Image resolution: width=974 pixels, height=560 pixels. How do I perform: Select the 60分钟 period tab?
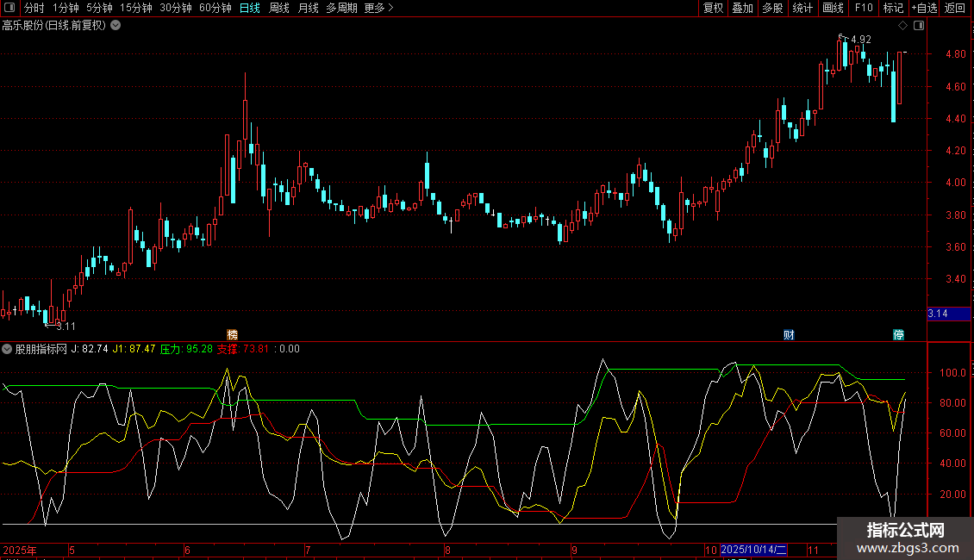pos(215,8)
